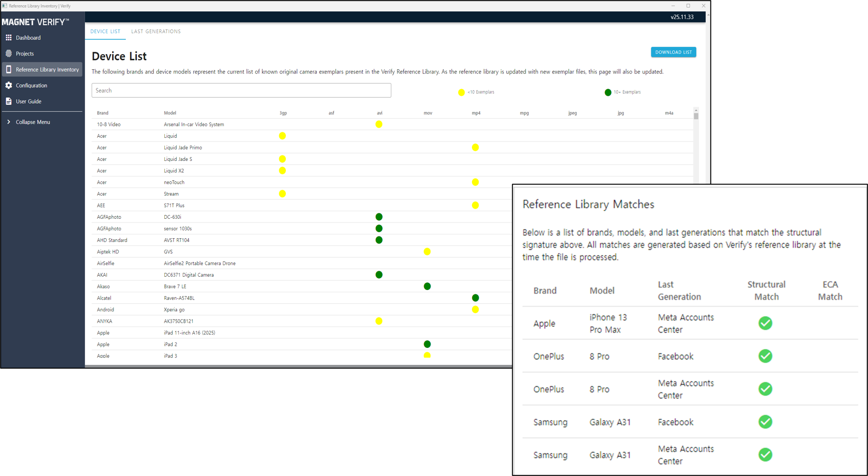
Task: Click the checkmark for OnePlus 8 Pro Meta Accounts Center
Action: click(x=765, y=389)
